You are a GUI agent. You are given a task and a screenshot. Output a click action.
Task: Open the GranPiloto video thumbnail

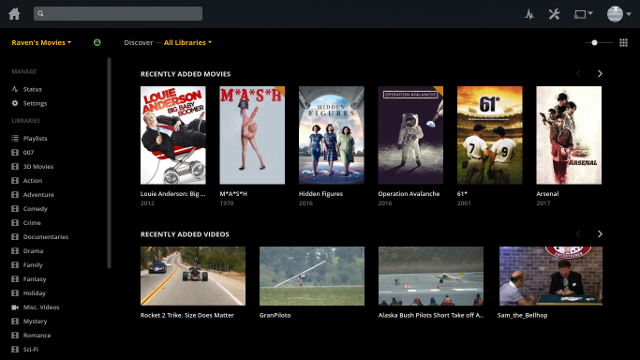click(312, 276)
